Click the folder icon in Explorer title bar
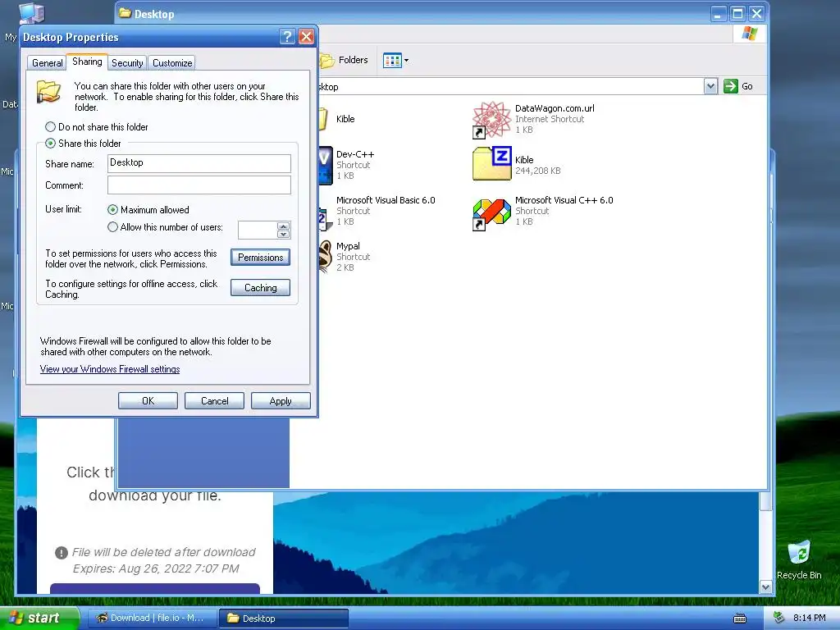The width and height of the screenshot is (840, 630). [125, 13]
